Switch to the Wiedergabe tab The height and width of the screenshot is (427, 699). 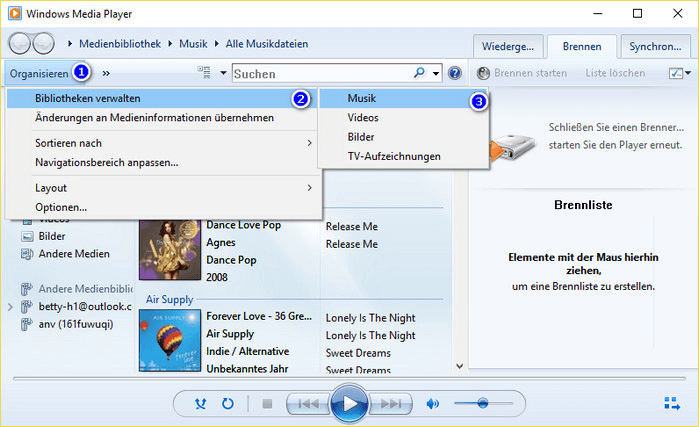(x=508, y=46)
